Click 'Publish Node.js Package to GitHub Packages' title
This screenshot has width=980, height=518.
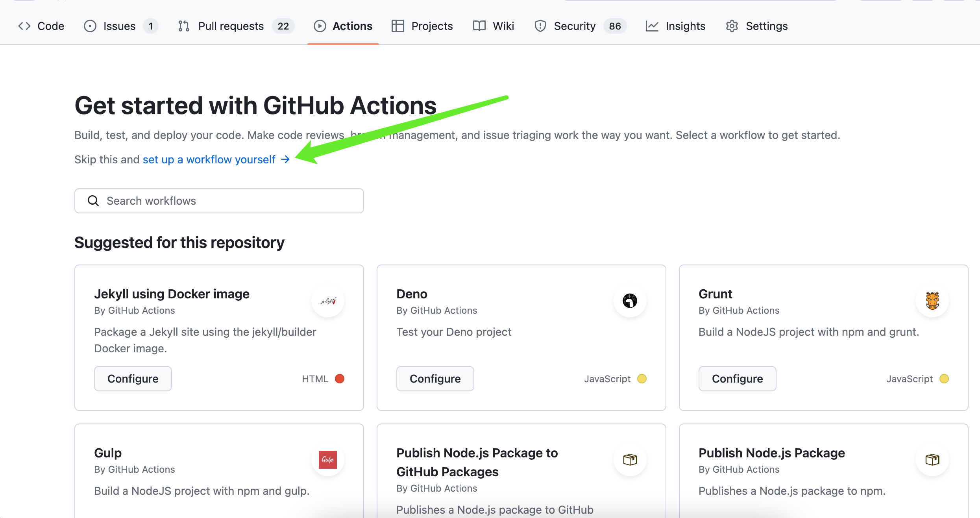(x=477, y=462)
